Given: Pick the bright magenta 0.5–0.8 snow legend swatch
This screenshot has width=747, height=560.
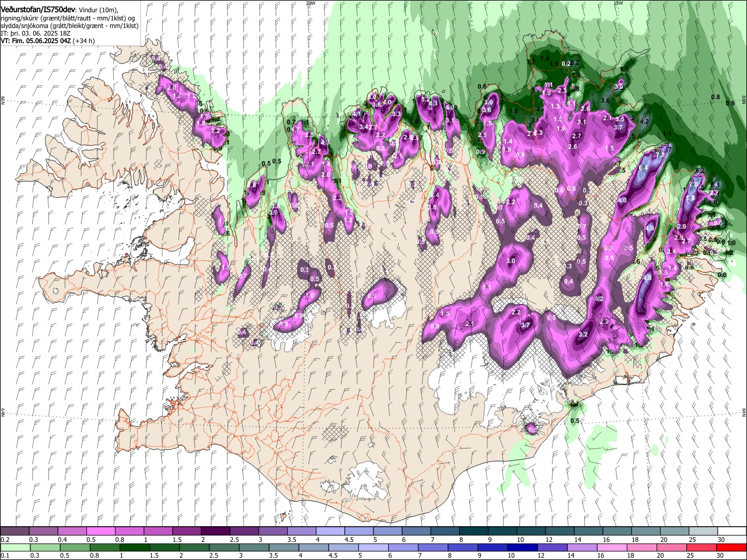Looking at the screenshot, I should click(x=101, y=531).
